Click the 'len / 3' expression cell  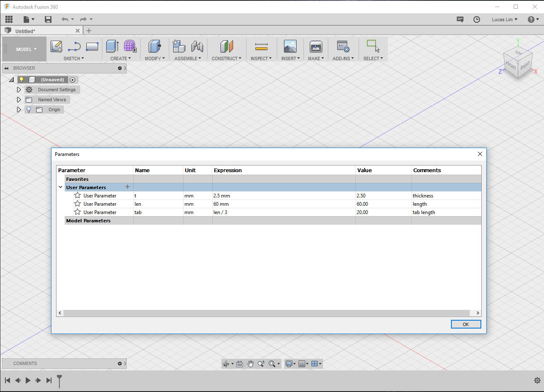click(284, 212)
